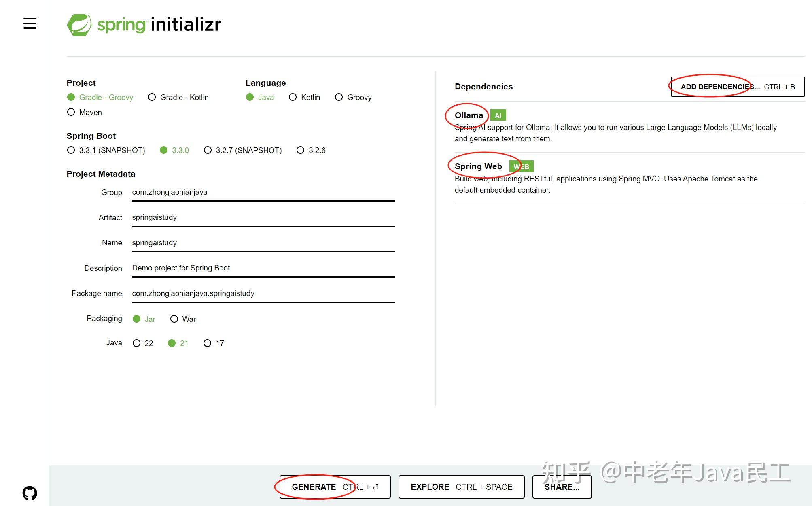The width and height of the screenshot is (812, 506).
Task: Click the green AI tag badge
Action: 498,116
